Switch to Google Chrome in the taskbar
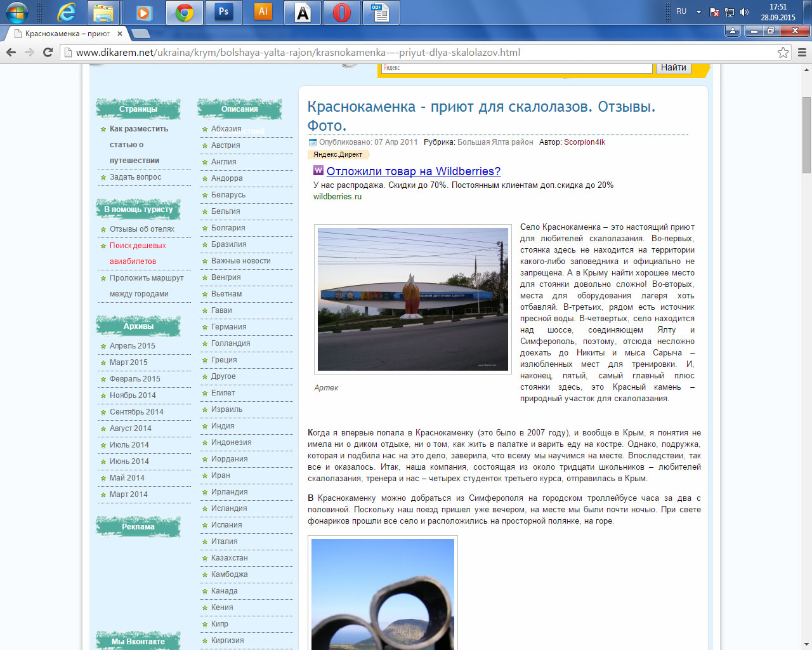The image size is (812, 650). pos(185,12)
